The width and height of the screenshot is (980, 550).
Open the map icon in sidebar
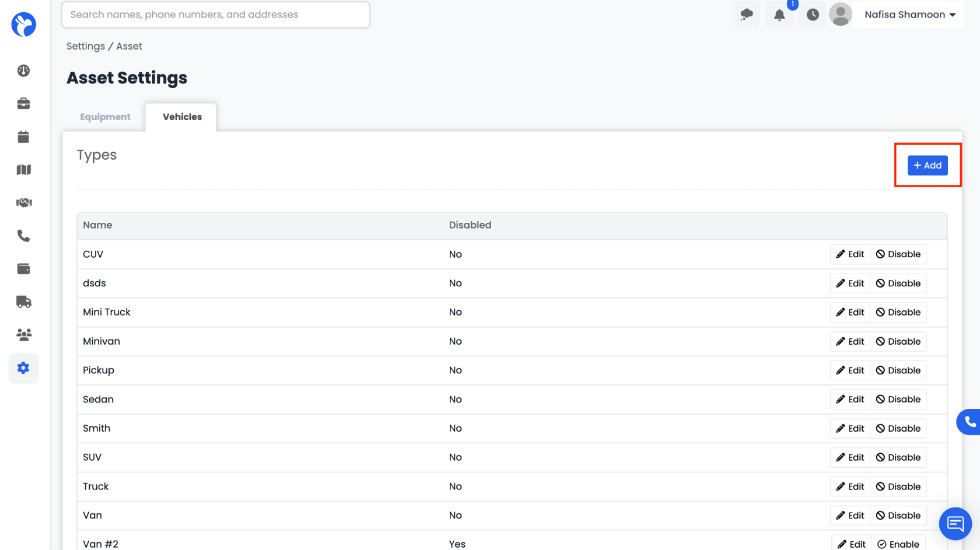23,170
